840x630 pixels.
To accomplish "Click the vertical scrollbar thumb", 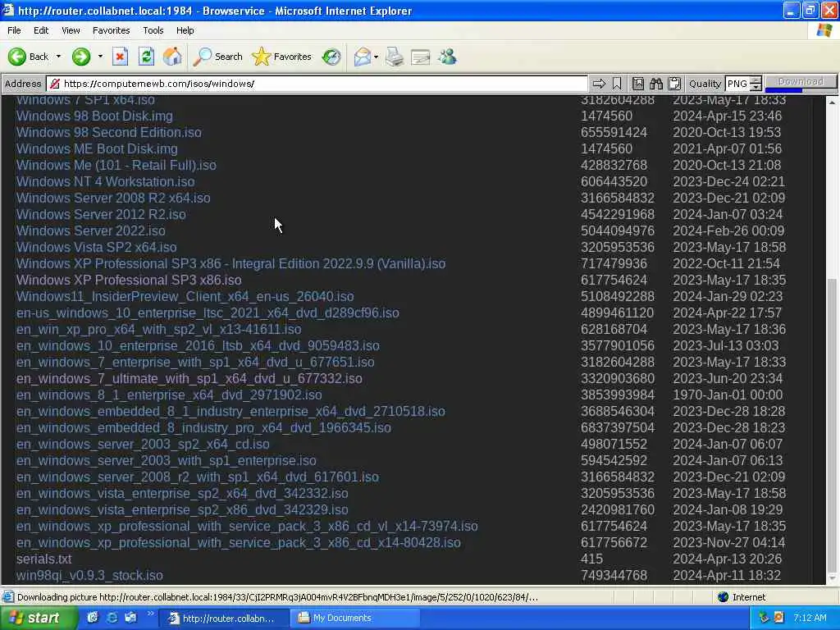I will click(x=832, y=426).
